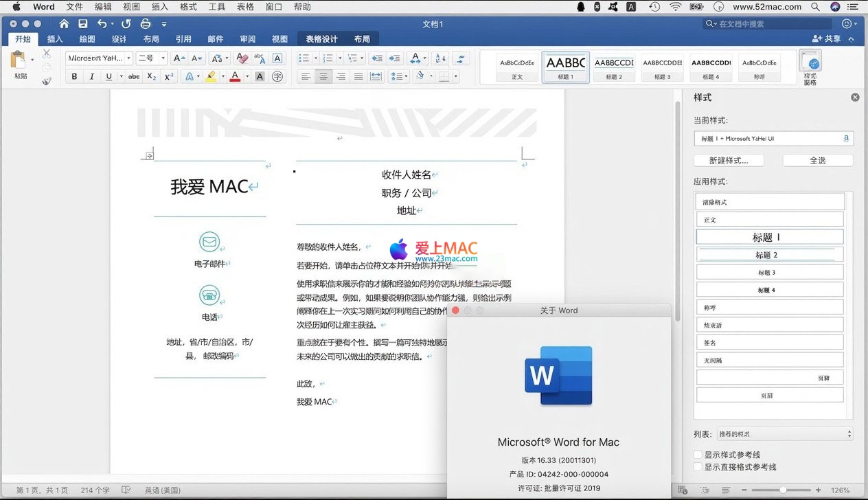Apply italic with the I icon
Image resolution: width=868 pixels, height=500 pixels.
92,77
